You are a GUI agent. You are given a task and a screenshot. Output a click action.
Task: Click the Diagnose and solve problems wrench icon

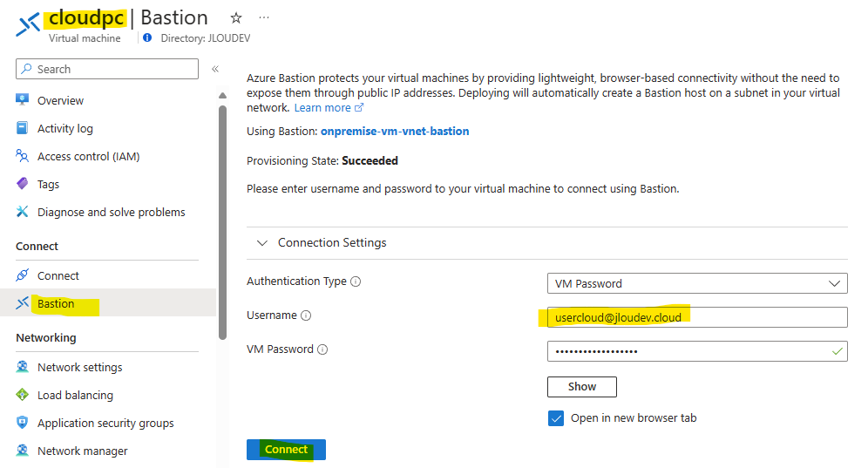click(x=22, y=212)
